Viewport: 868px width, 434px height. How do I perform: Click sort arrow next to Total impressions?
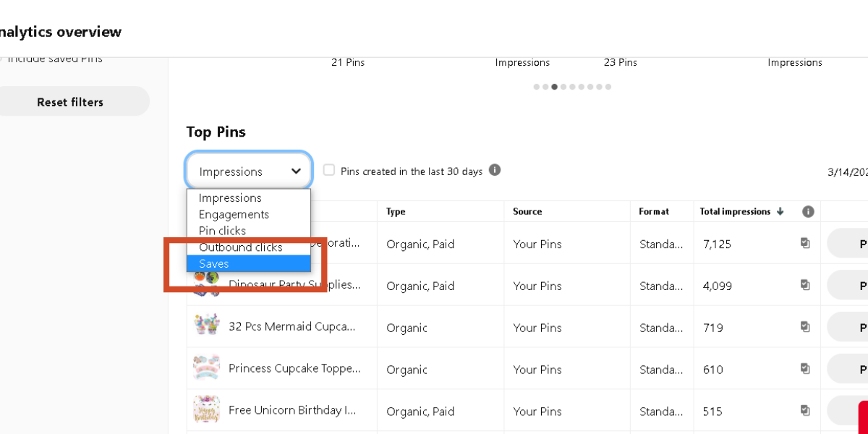(780, 211)
